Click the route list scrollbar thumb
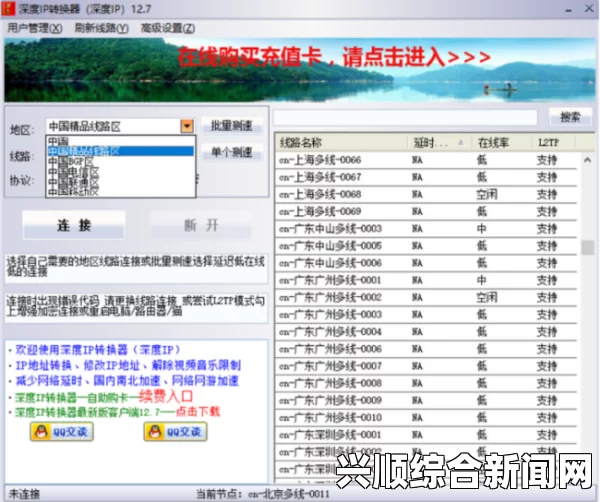 [x=587, y=247]
